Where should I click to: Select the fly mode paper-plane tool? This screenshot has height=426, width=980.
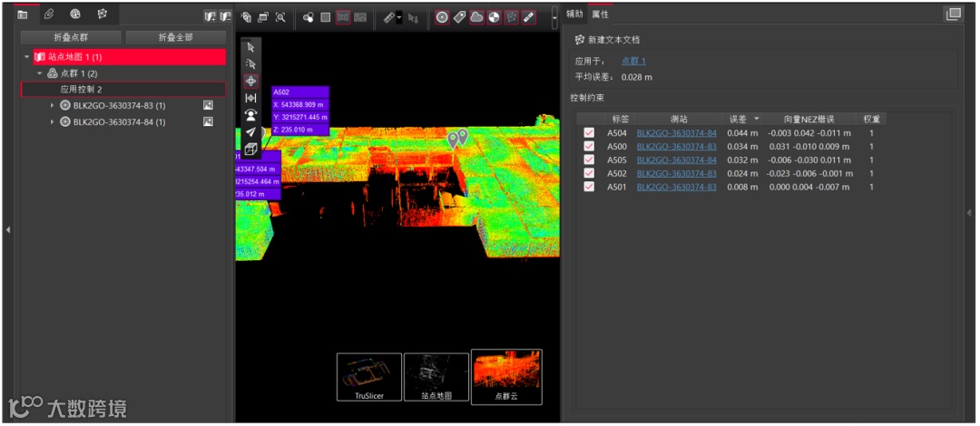250,131
